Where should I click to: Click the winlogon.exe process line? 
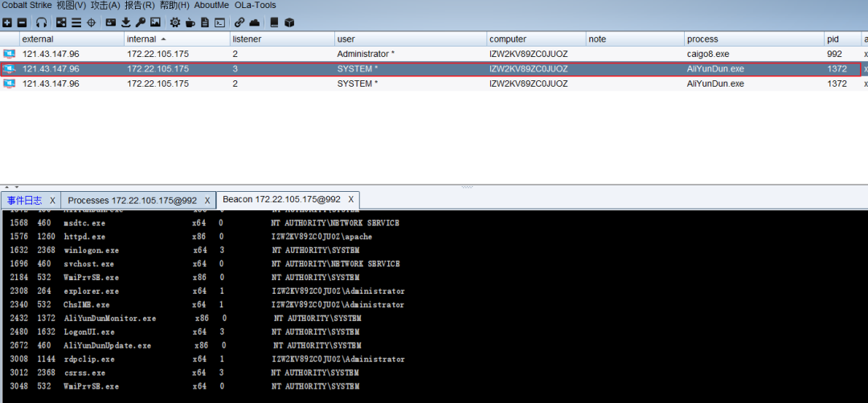[x=185, y=250]
